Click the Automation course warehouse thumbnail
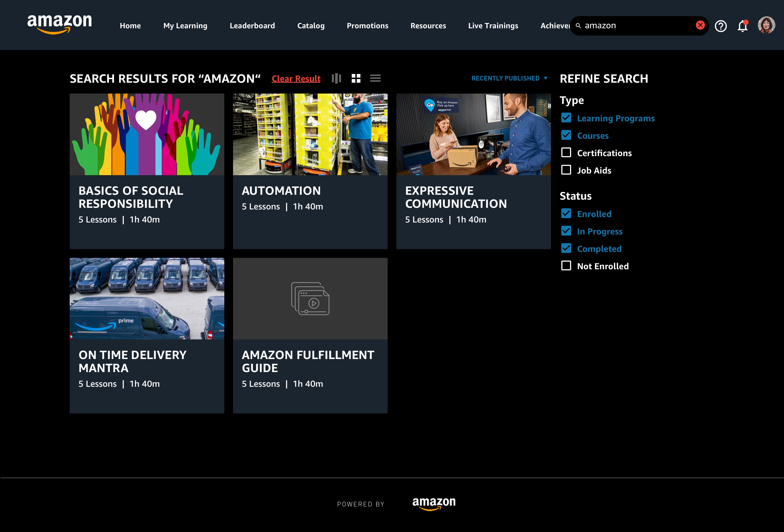 tap(310, 134)
